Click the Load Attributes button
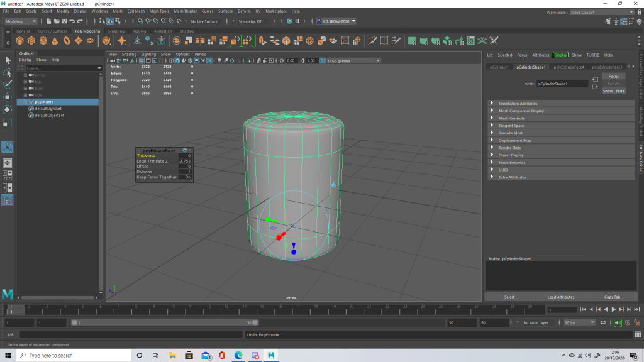This screenshot has height=362, width=644. pyautogui.click(x=560, y=297)
